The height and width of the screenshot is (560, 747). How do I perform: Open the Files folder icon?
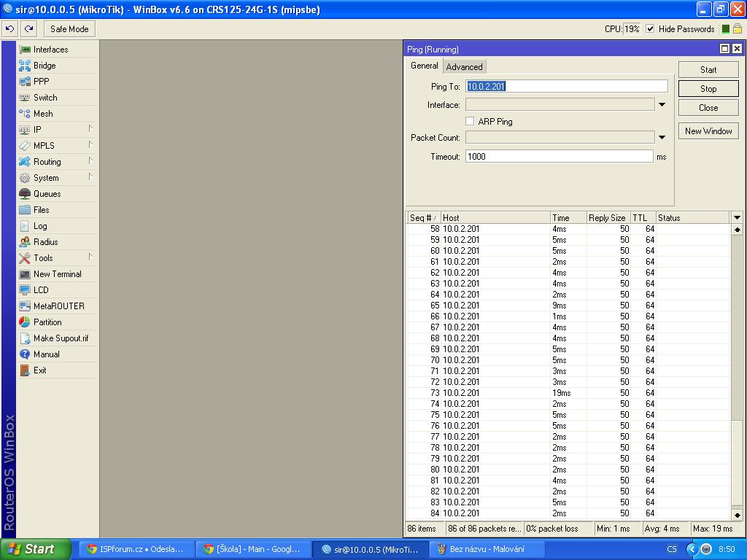tap(25, 210)
